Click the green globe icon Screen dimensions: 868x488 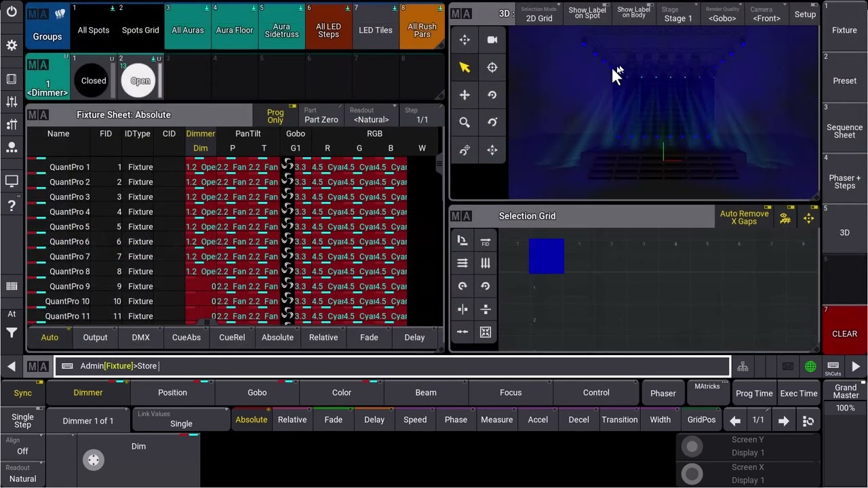pyautogui.click(x=810, y=367)
